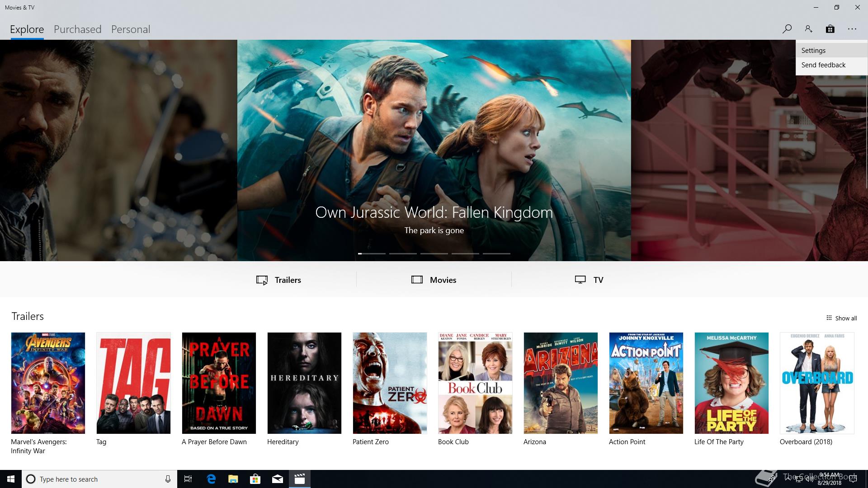Open the Tag trailer poster
The image size is (868, 488).
(133, 383)
